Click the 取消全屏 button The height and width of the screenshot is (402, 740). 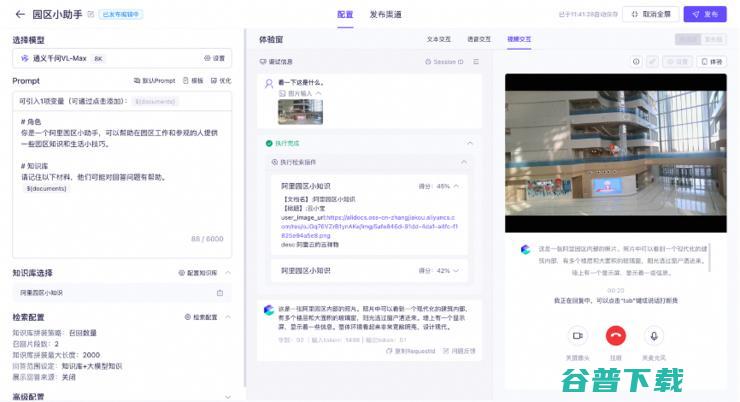click(x=651, y=14)
